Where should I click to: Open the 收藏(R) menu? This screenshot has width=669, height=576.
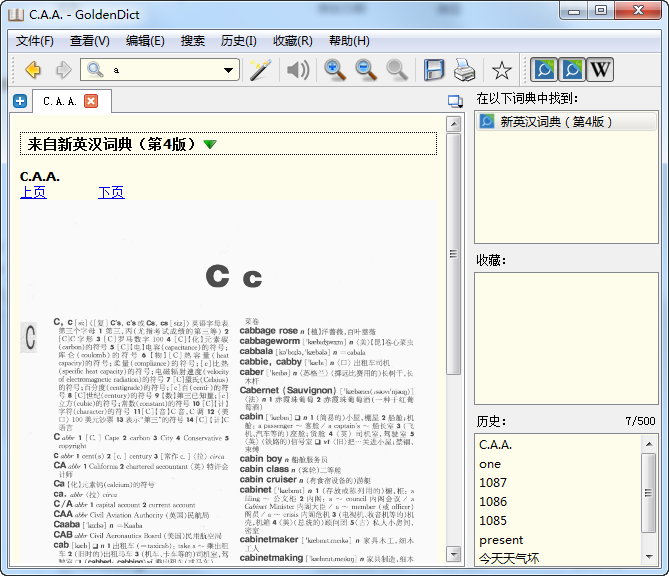(293, 41)
